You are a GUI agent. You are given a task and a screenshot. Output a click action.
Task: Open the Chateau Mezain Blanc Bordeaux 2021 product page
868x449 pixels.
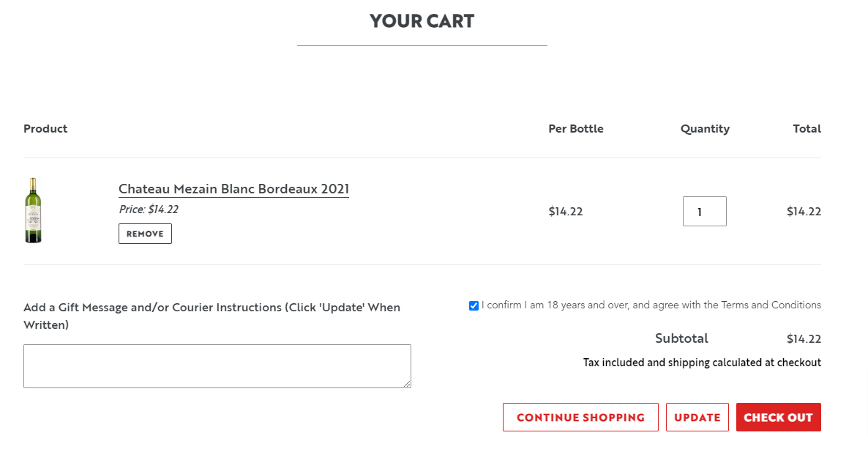click(x=233, y=188)
